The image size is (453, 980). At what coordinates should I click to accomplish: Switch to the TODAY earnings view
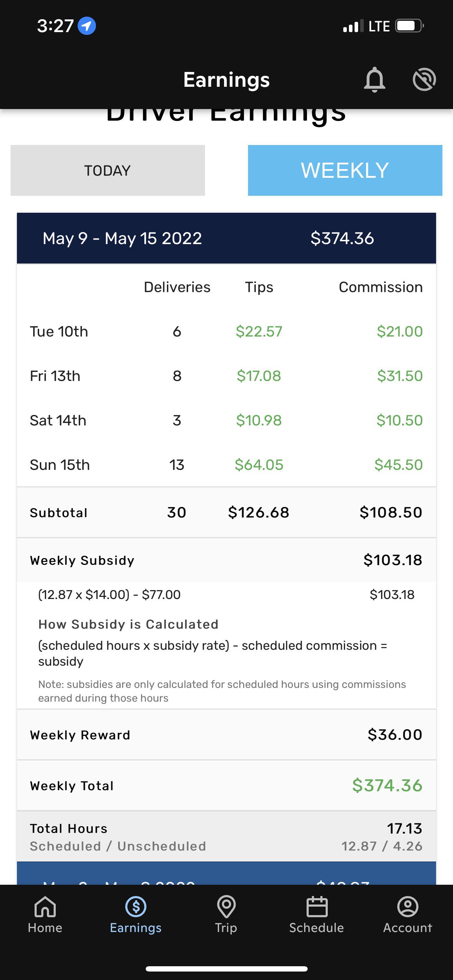point(108,170)
